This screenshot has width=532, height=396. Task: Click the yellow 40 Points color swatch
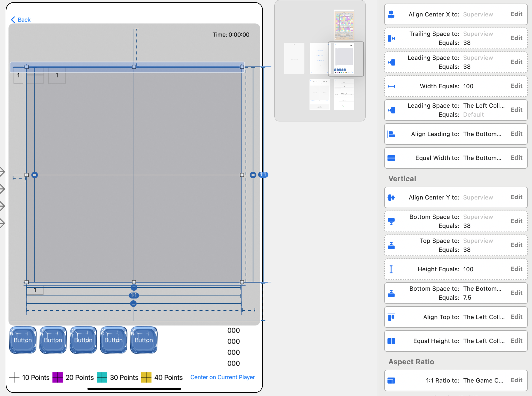[146, 377]
